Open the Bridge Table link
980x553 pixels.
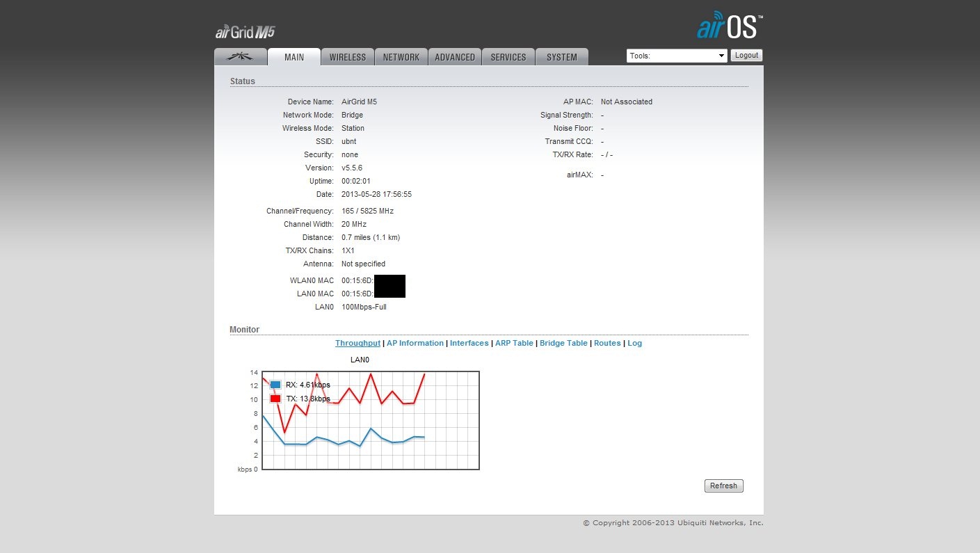563,343
